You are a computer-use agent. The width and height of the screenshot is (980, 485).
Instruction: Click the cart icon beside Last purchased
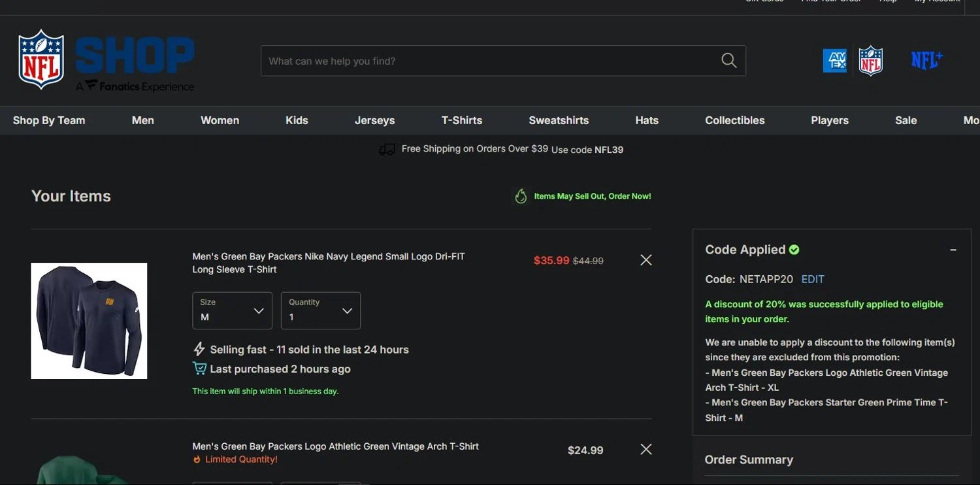(199, 369)
